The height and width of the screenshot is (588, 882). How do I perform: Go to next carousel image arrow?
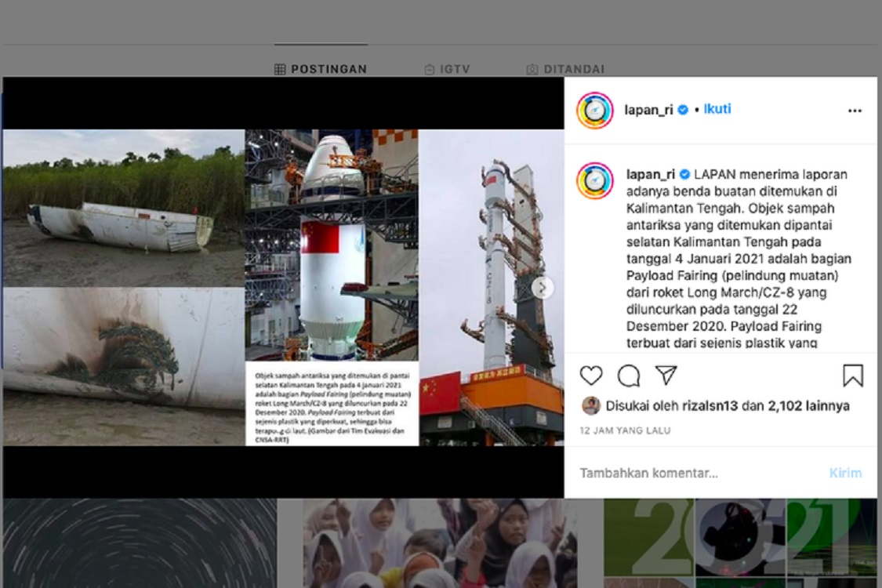(542, 288)
